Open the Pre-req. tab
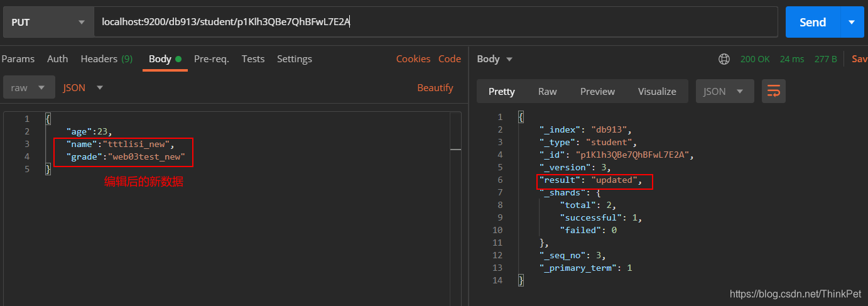The width and height of the screenshot is (868, 306). [212, 59]
